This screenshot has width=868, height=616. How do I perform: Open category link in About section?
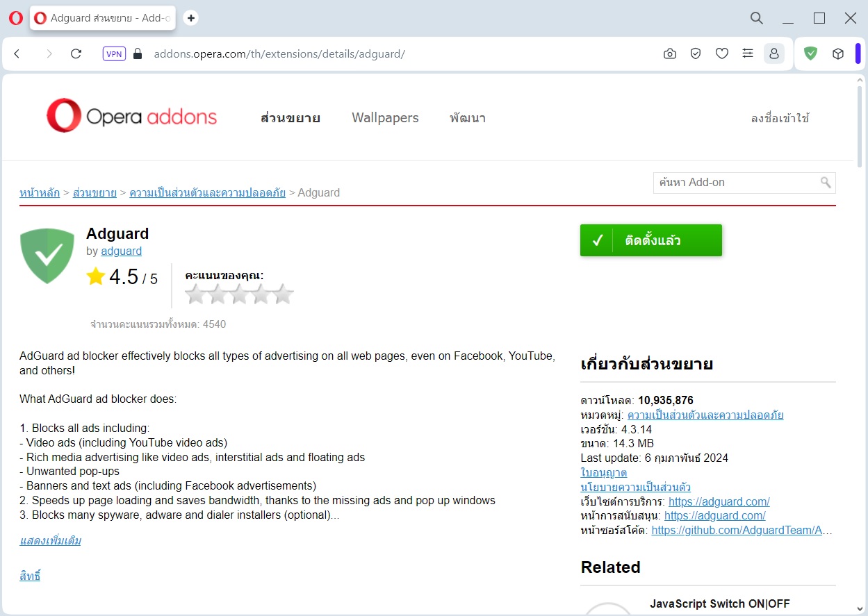point(705,415)
